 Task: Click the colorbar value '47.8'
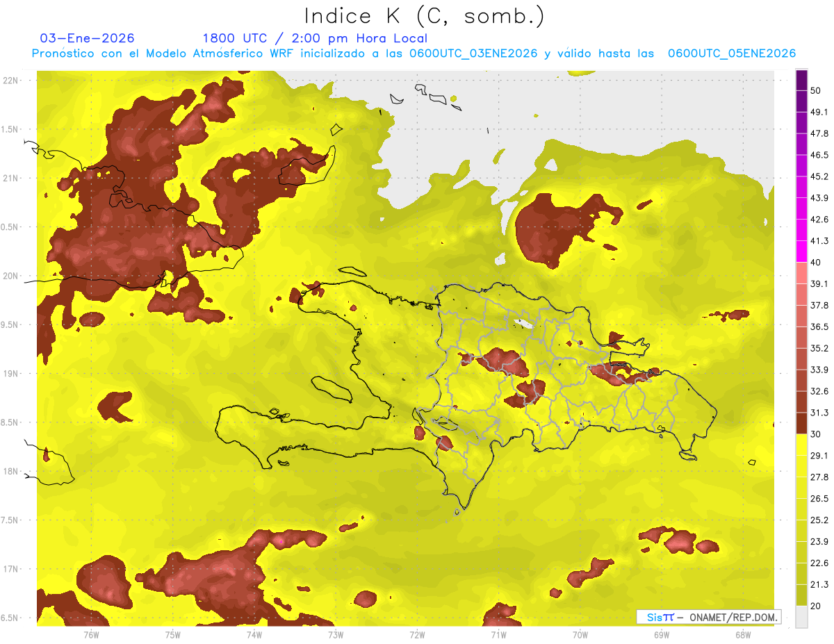tap(819, 133)
